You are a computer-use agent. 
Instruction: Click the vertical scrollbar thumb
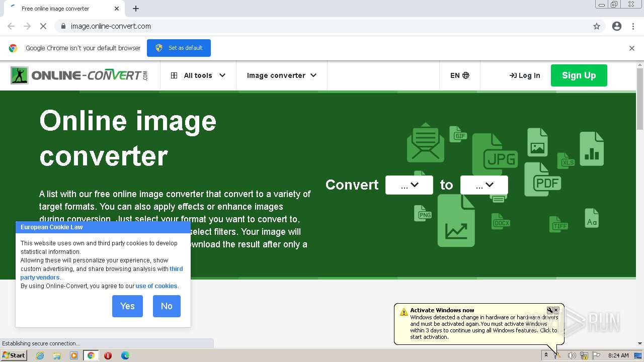coord(640,98)
